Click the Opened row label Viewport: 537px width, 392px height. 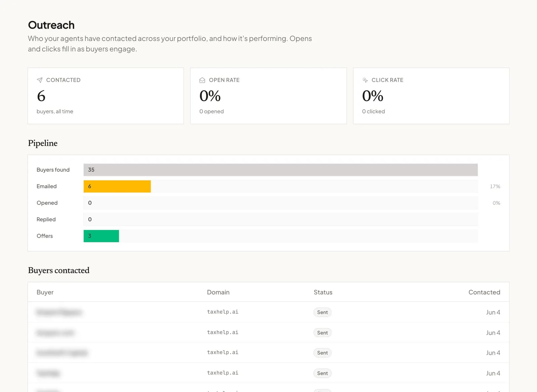[x=47, y=203]
